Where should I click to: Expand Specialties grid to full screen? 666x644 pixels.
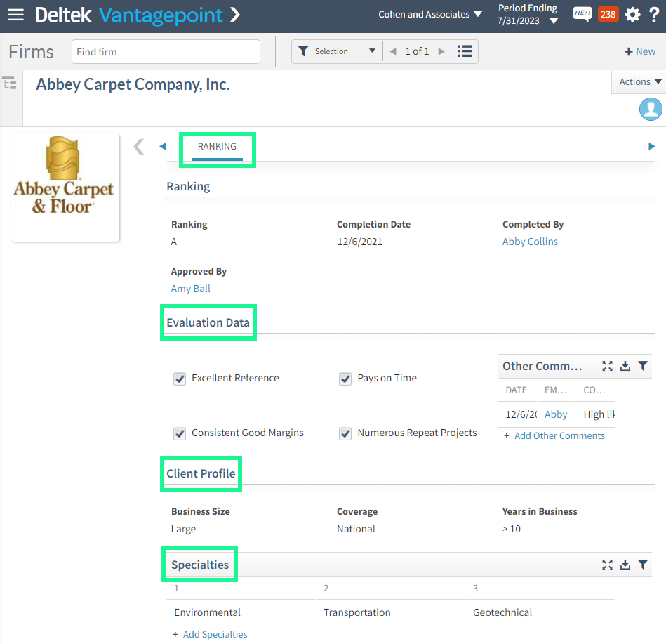click(607, 565)
